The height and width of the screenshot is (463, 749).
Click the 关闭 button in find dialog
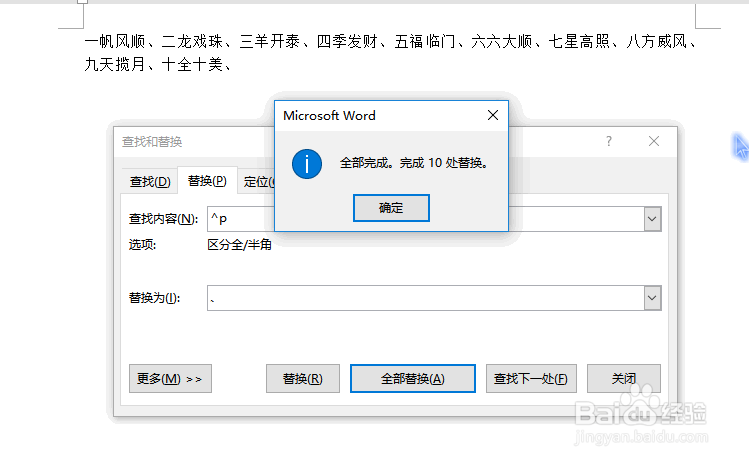click(x=624, y=378)
